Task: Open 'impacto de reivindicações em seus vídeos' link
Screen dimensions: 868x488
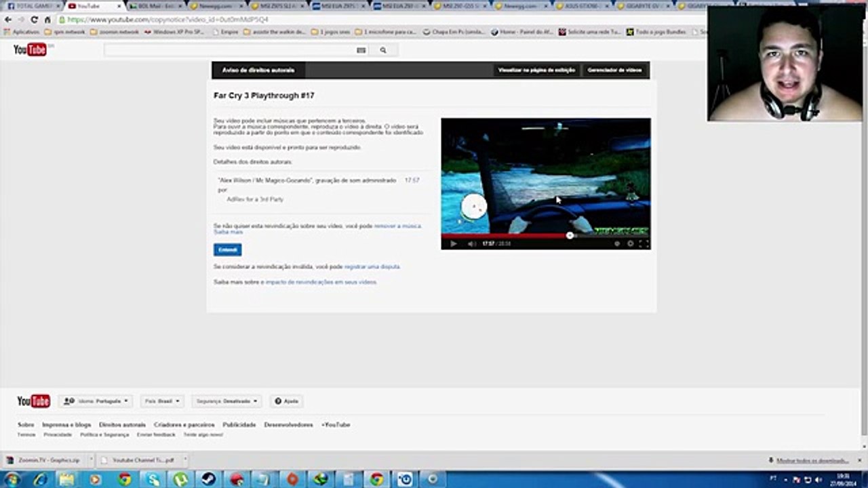Action: pyautogui.click(x=321, y=282)
